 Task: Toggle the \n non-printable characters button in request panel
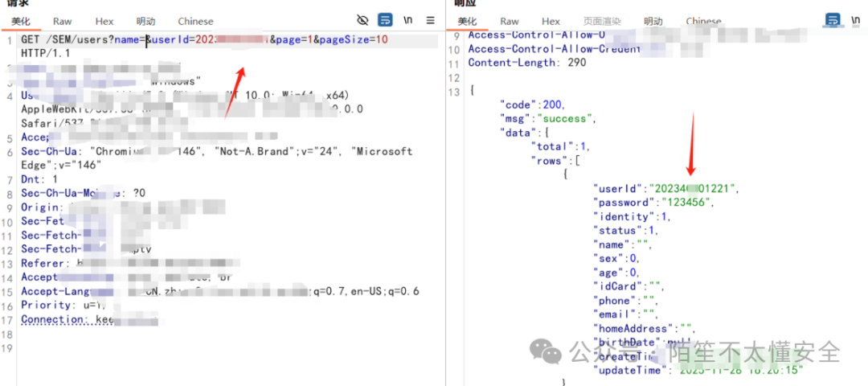point(408,20)
